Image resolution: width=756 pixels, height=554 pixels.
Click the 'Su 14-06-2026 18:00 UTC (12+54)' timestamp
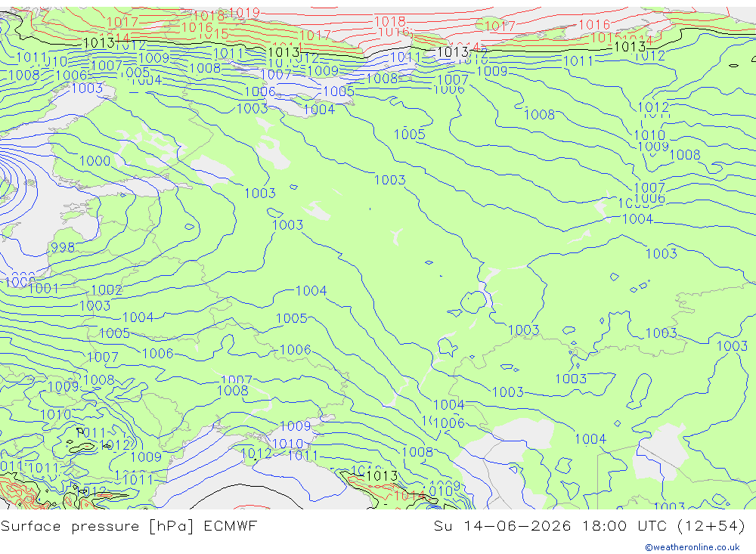pyautogui.click(x=589, y=525)
